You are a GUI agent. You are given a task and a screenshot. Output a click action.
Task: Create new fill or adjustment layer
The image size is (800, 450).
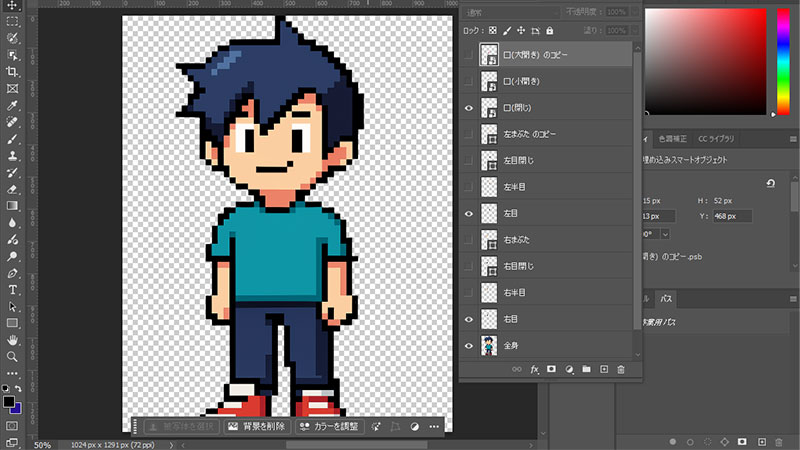point(569,369)
